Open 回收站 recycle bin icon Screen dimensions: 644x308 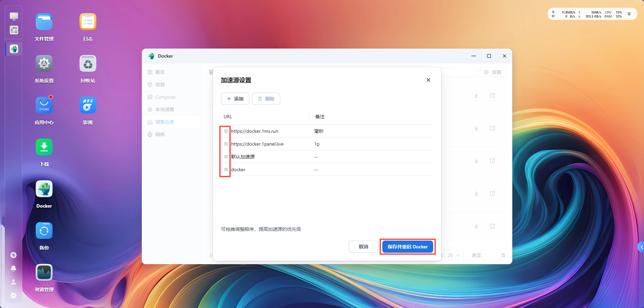click(88, 64)
